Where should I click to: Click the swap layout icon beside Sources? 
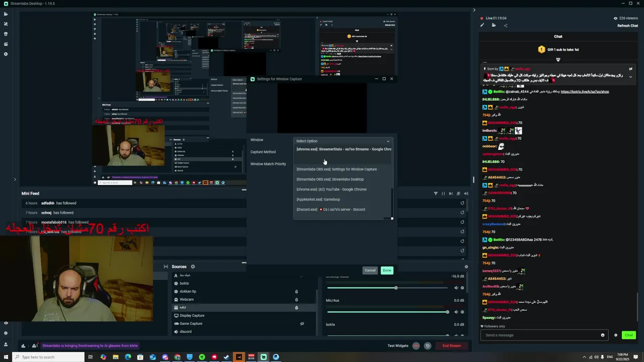(x=166, y=267)
